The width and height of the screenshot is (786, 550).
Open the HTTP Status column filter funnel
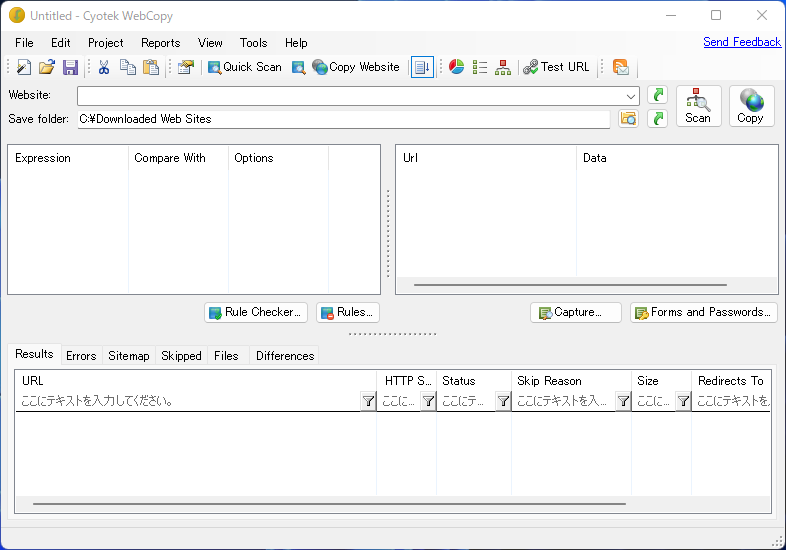point(428,401)
